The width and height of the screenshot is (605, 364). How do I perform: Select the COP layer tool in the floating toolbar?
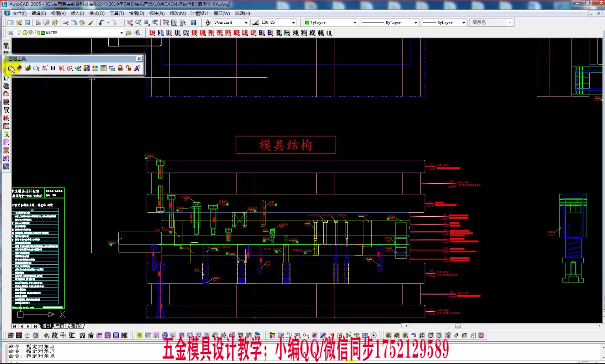[36, 68]
